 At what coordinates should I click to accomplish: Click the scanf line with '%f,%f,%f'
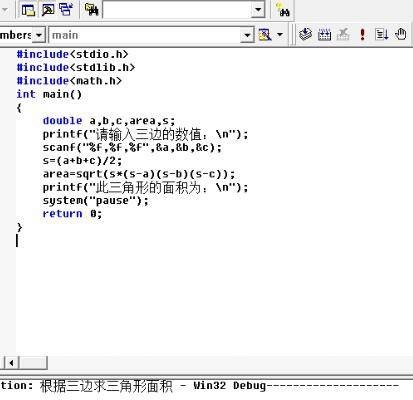132,147
